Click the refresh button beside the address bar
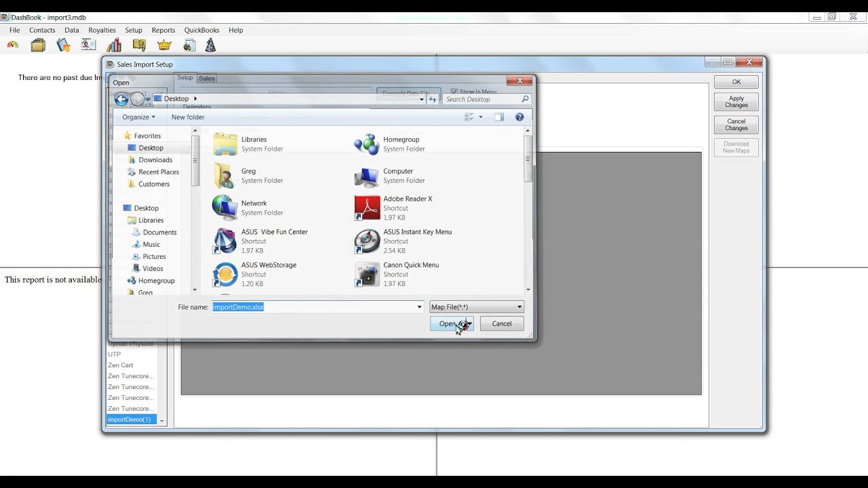Screen dimensions: 868x488 coord(432,99)
